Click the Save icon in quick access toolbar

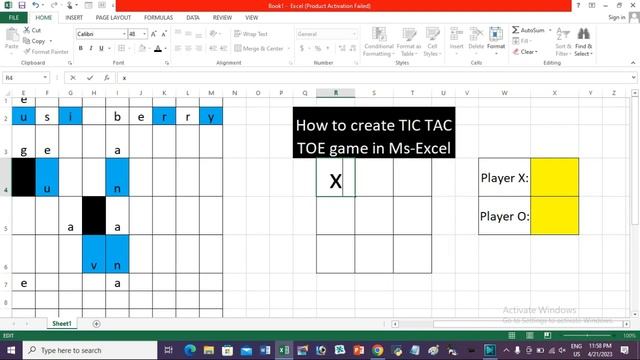coord(22,5)
